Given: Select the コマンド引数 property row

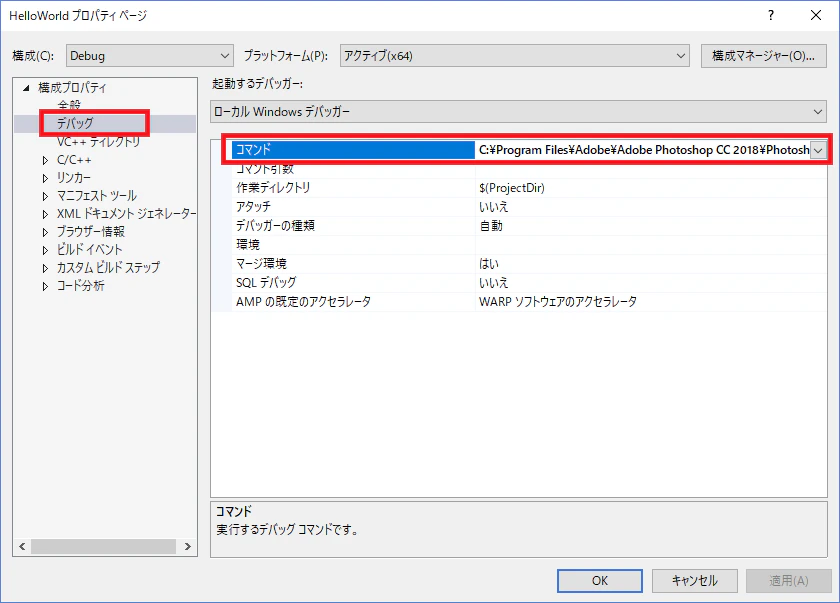Looking at the screenshot, I should pos(354,169).
